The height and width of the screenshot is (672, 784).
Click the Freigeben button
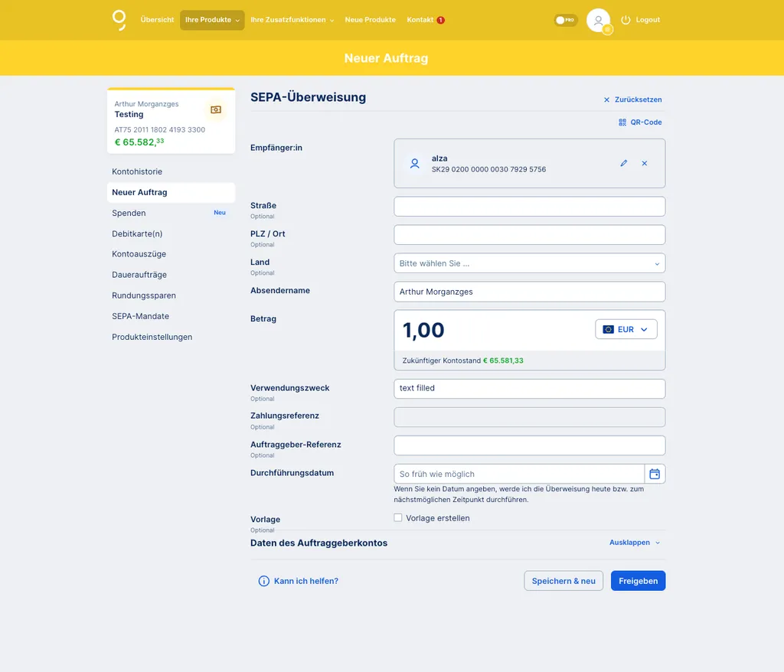point(638,581)
